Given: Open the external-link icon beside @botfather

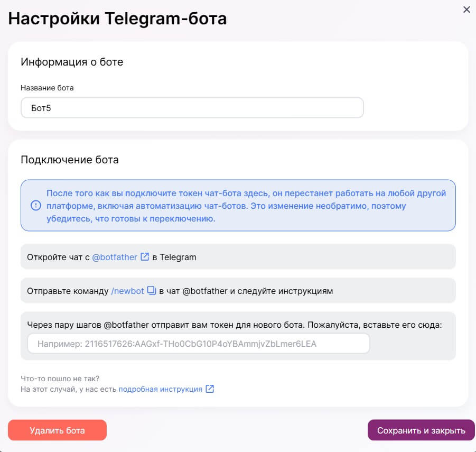Looking at the screenshot, I should coord(144,257).
